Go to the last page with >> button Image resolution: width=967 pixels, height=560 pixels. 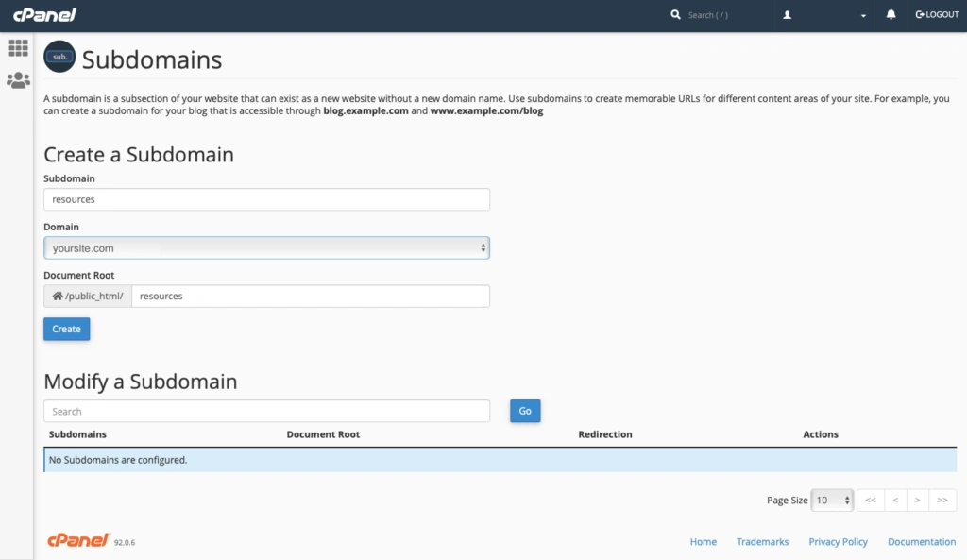click(x=942, y=501)
